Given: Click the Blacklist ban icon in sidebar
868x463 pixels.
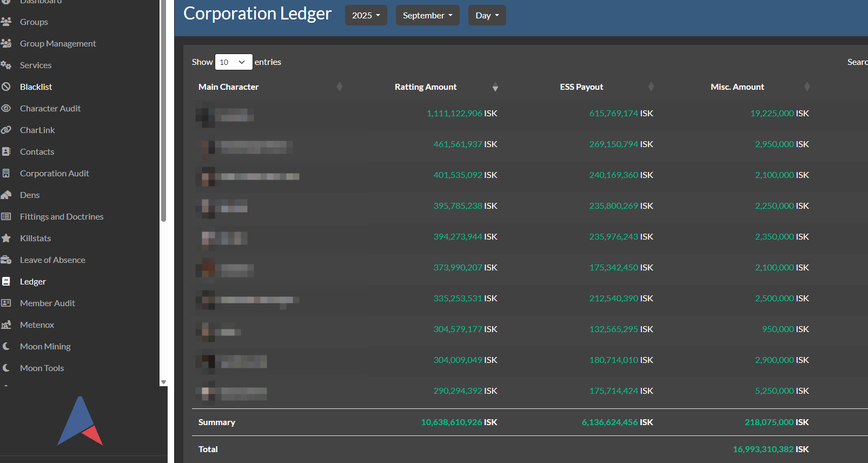Looking at the screenshot, I should [6, 87].
